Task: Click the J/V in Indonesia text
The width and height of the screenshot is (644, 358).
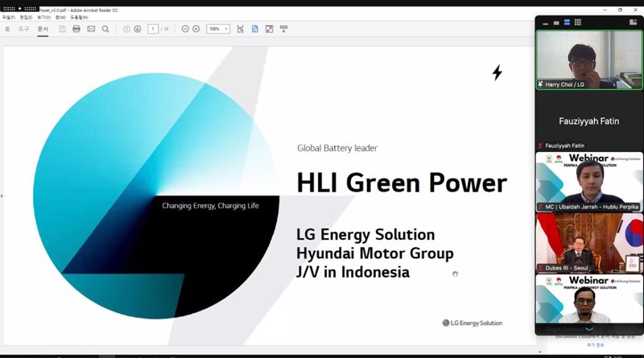Action: coord(353,272)
